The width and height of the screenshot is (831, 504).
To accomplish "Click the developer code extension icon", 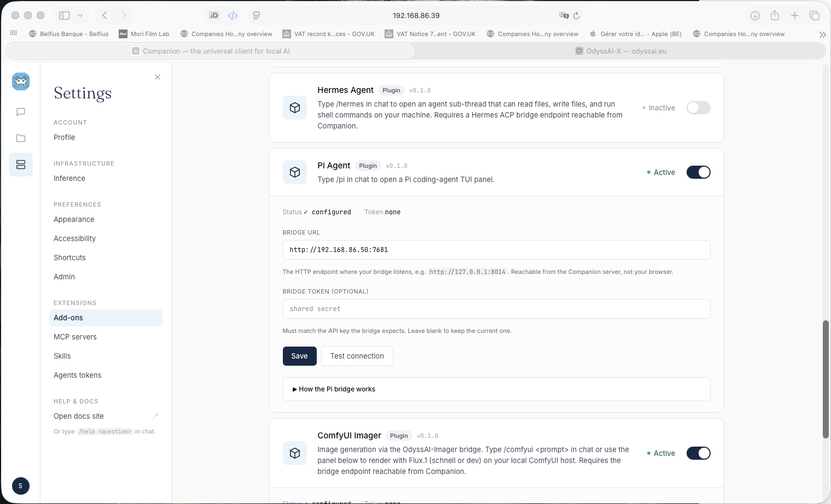I will (233, 15).
